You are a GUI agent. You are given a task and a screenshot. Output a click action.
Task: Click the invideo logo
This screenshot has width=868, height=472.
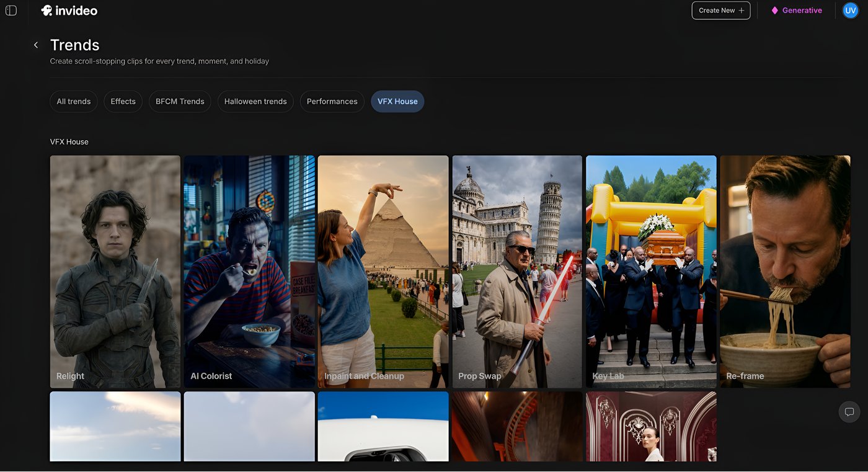tap(69, 11)
